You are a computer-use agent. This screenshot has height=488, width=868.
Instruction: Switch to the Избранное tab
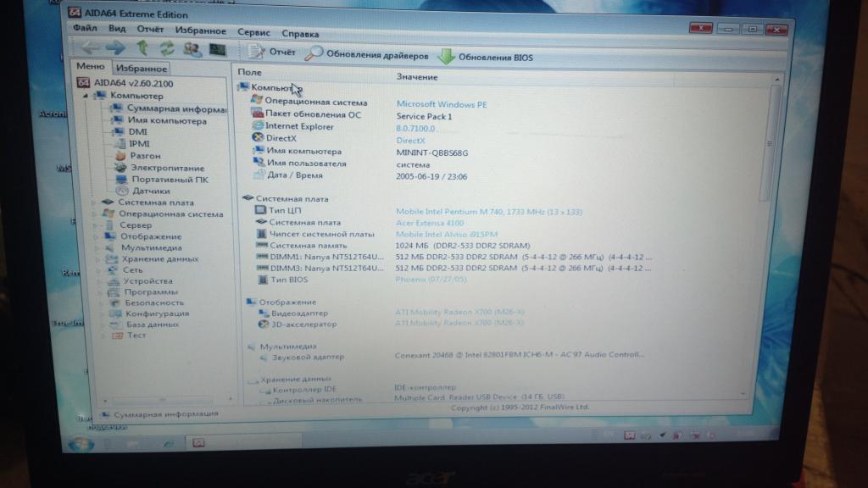click(141, 69)
